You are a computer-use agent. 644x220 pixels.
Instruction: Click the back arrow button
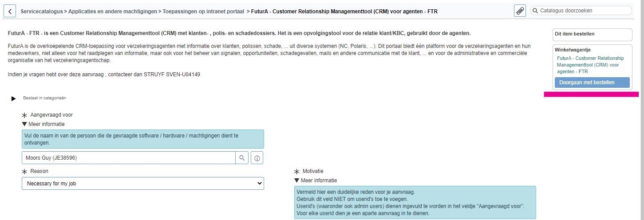pos(10,11)
